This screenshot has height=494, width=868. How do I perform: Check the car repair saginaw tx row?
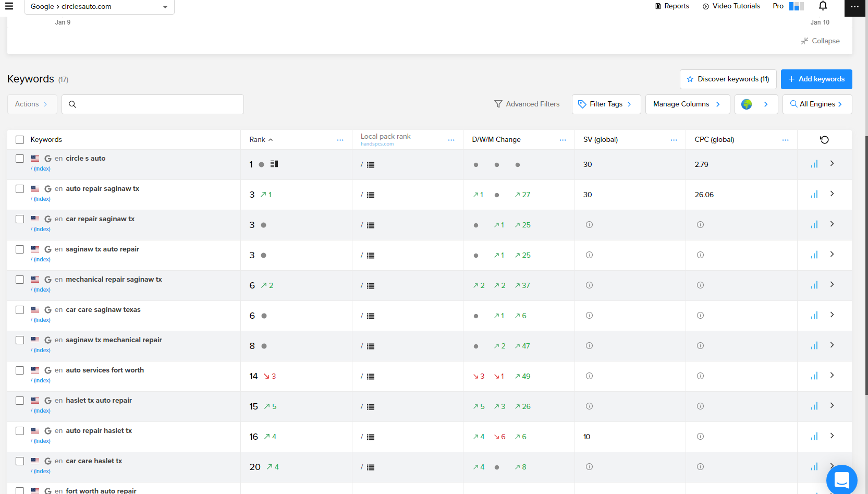[20, 219]
